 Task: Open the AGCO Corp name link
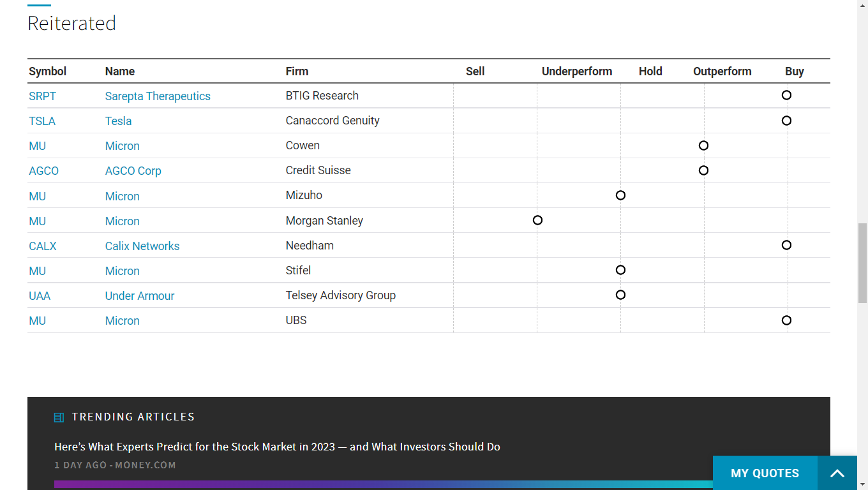click(x=133, y=171)
